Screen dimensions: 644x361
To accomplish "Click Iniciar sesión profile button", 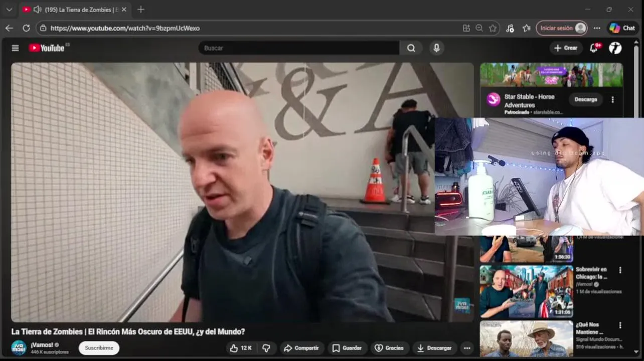I will click(x=561, y=28).
